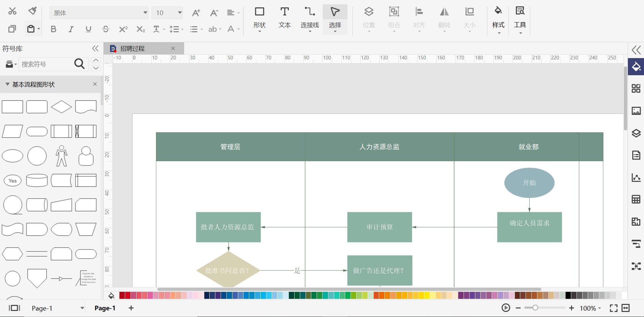Toggle underline formatting

coord(88,29)
